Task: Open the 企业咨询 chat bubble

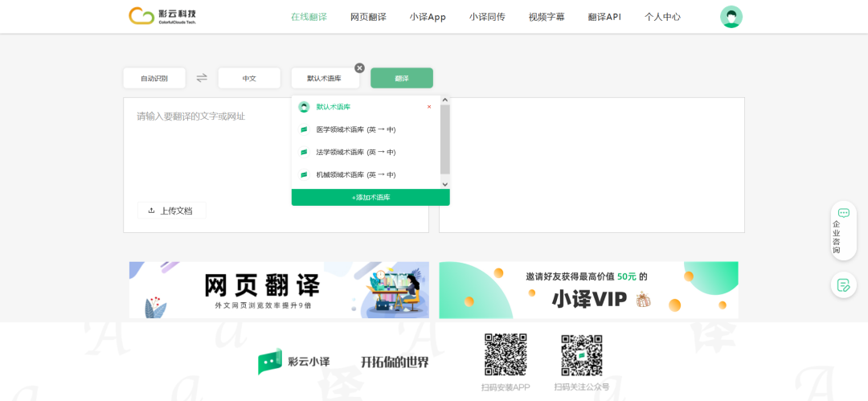Action: point(843,231)
